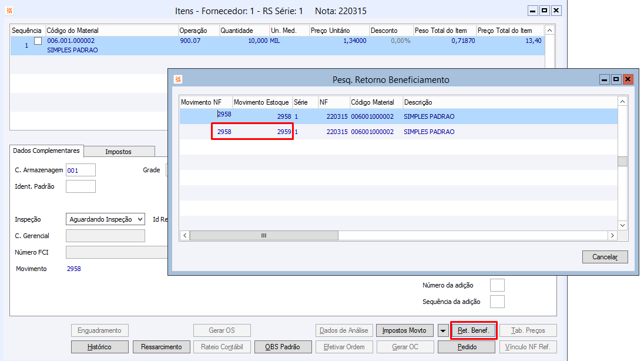Click the Preço Total value 13,40
The image size is (644, 361).
(x=533, y=41)
